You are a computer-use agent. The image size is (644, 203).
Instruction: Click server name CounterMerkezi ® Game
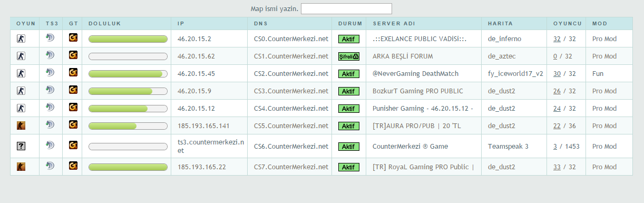410,147
